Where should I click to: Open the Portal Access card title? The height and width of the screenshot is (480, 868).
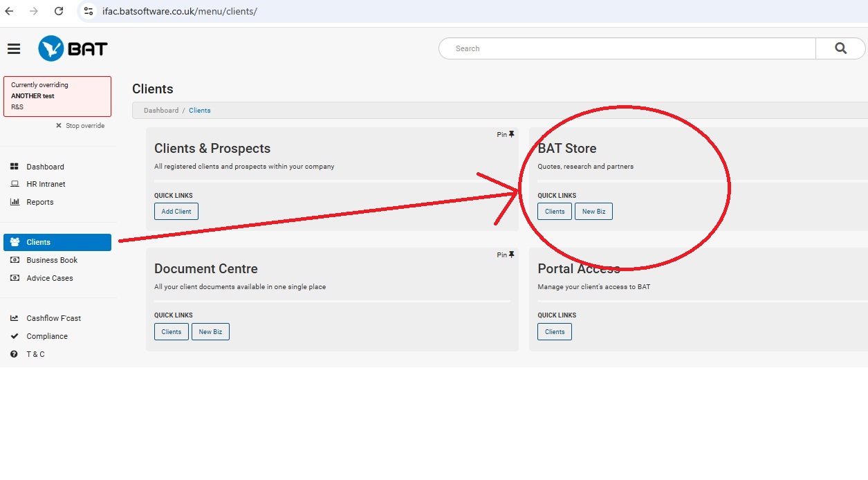pyautogui.click(x=579, y=269)
